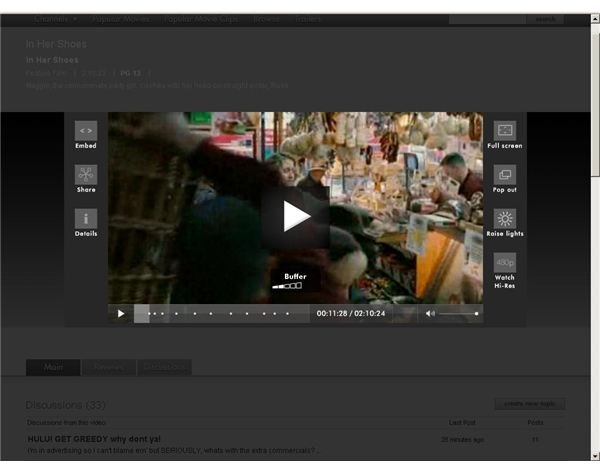Click the 00:11:28 / 02:10:24 time display
The image size is (600, 464).
351,314
